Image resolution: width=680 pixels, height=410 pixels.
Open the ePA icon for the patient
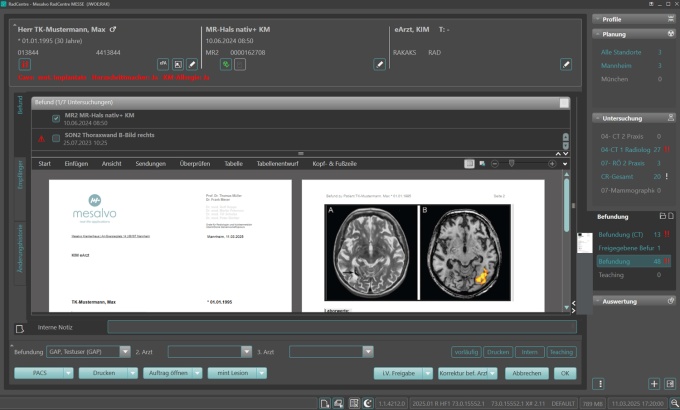pyautogui.click(x=163, y=64)
